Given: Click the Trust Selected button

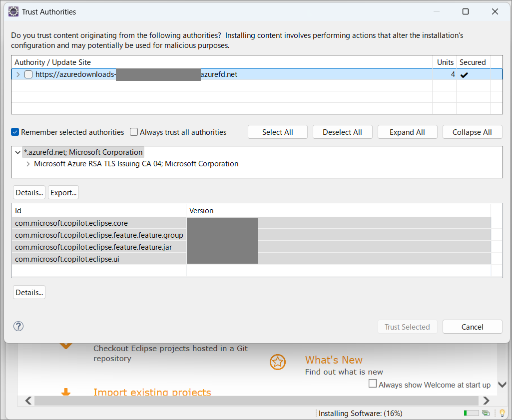Looking at the screenshot, I should pyautogui.click(x=407, y=327).
